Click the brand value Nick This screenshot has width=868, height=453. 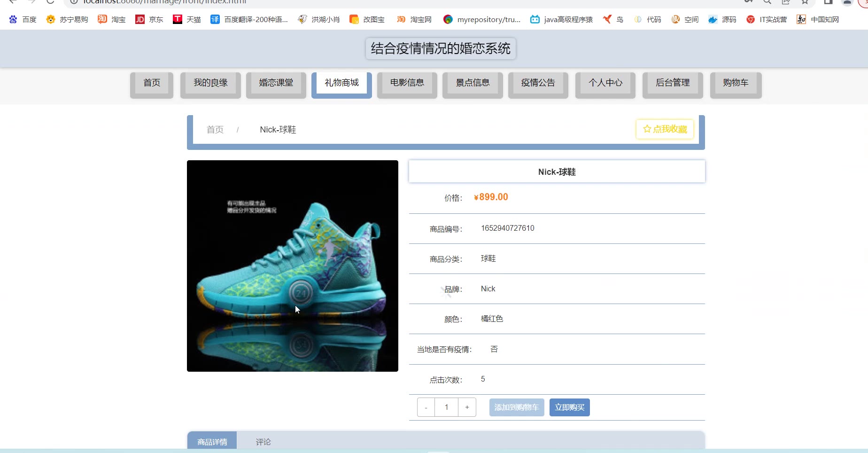coord(488,289)
